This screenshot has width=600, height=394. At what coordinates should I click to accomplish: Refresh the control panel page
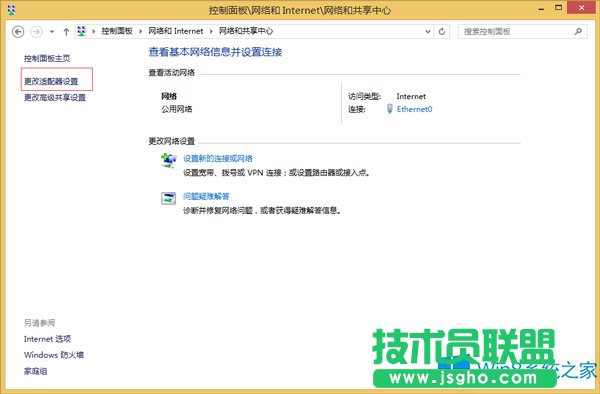[442, 31]
